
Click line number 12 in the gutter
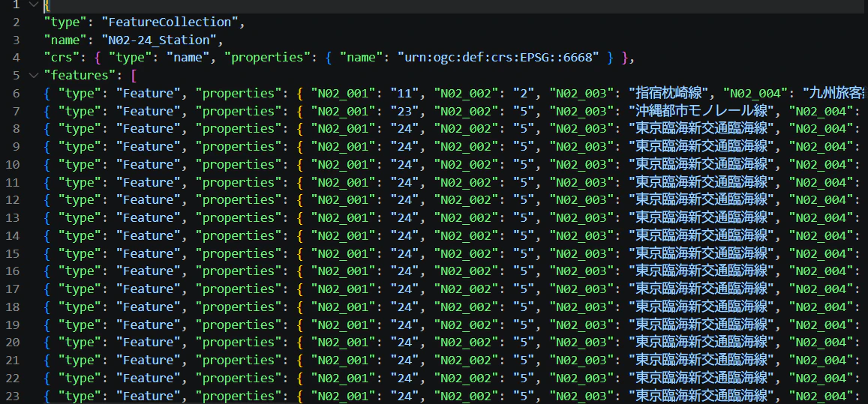pyautogui.click(x=13, y=200)
